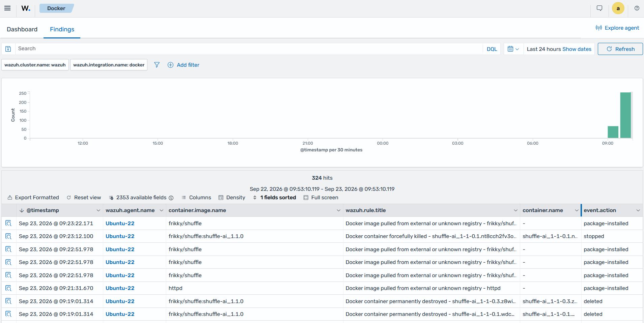Open the Explore agent link
The image size is (644, 323).
pos(617,28)
